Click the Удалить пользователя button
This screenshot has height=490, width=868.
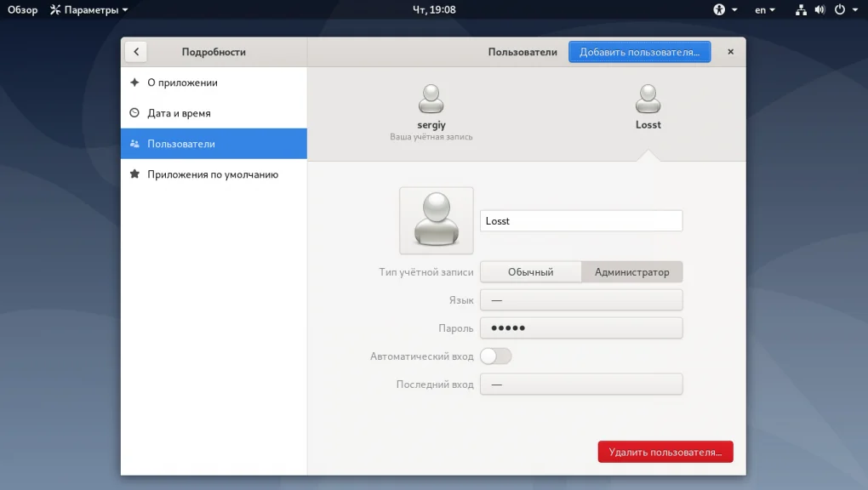(665, 452)
